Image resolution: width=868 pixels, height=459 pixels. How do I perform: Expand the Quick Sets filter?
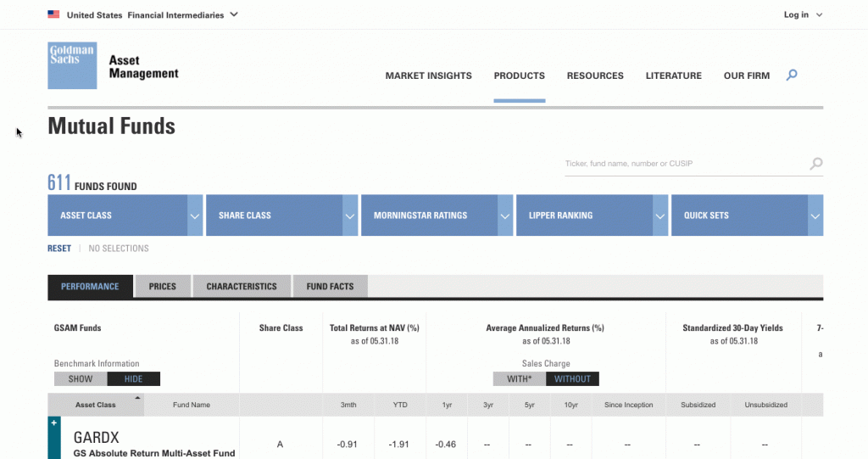(x=747, y=216)
